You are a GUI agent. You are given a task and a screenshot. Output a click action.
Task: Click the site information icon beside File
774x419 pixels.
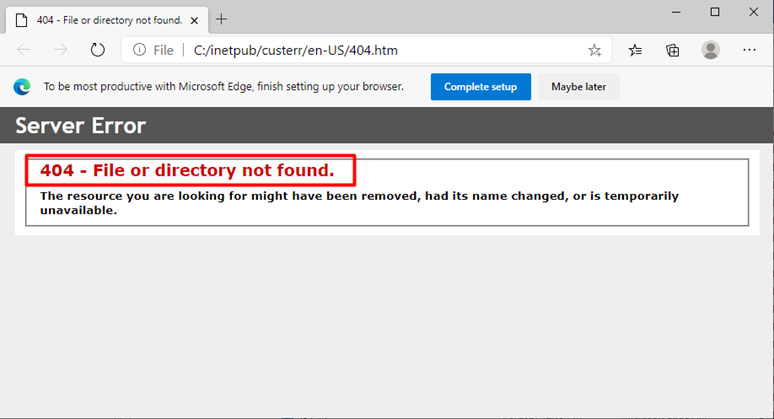click(139, 50)
